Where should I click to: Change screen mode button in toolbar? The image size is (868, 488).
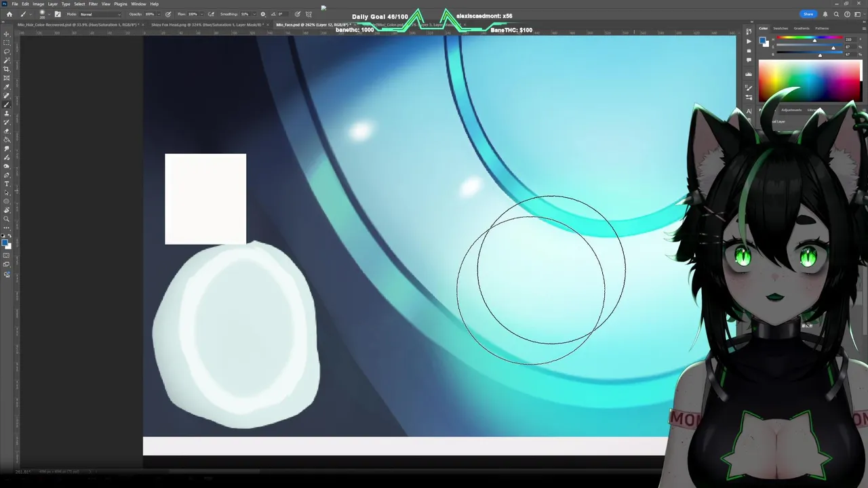tap(7, 264)
